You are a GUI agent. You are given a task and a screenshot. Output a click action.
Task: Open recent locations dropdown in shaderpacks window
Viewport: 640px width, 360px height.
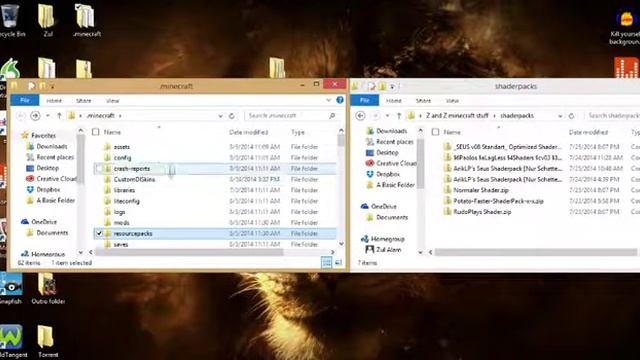pyautogui.click(x=388, y=116)
